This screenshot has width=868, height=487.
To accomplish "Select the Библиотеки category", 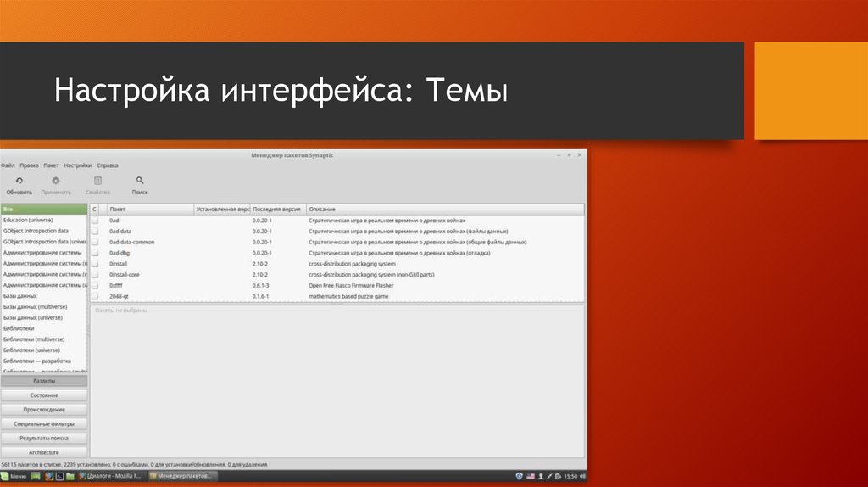I will tap(44, 328).
